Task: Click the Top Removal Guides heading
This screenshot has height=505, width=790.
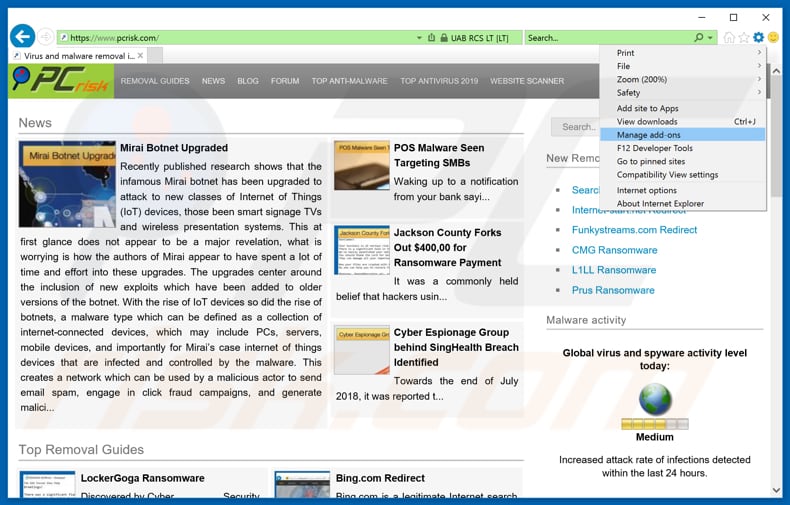Action: (x=81, y=450)
